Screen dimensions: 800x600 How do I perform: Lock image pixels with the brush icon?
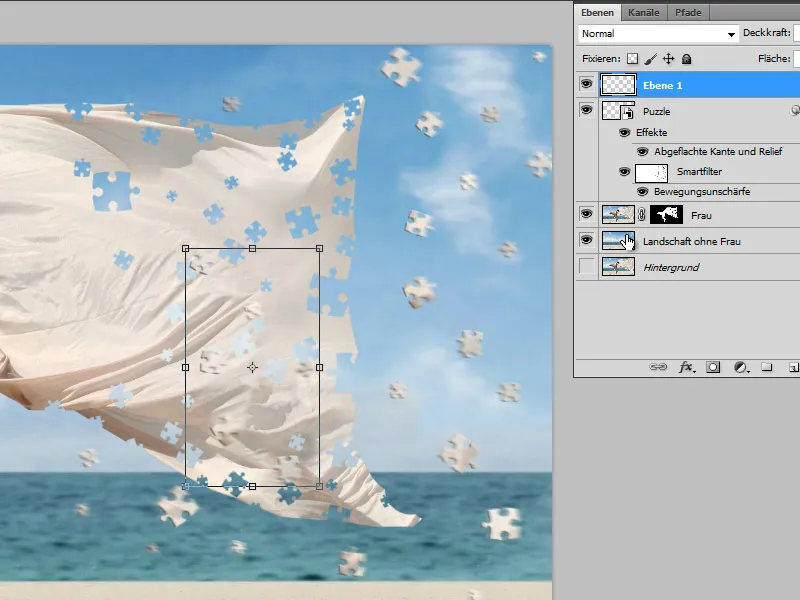point(650,59)
